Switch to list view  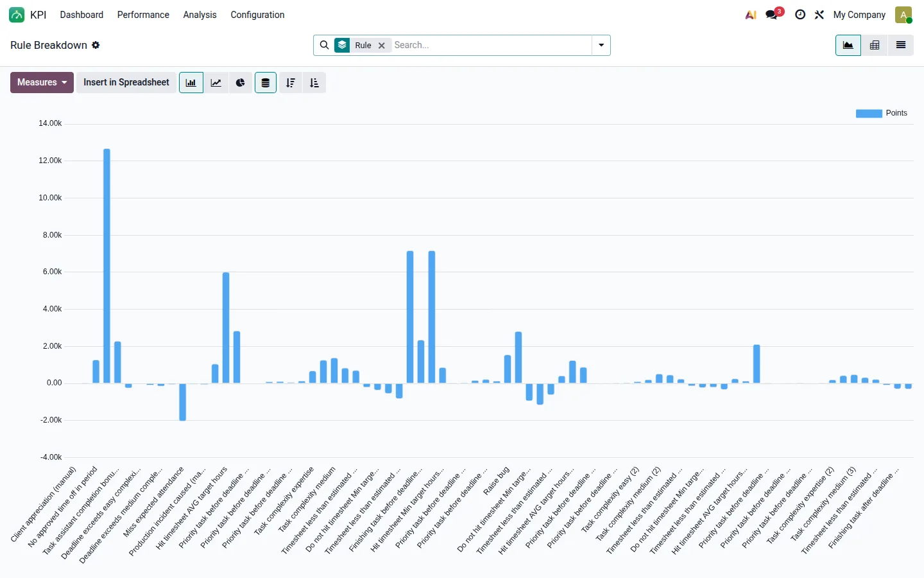pos(901,45)
